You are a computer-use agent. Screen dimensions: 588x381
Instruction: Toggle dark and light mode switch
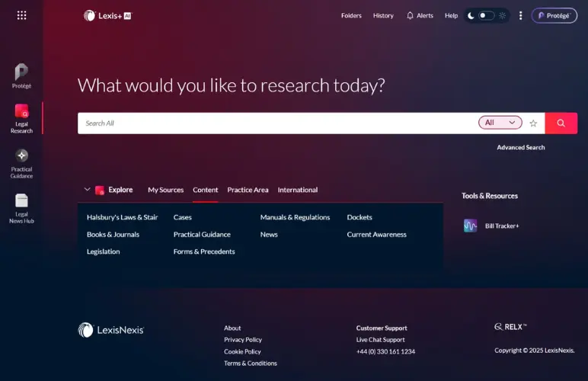point(486,15)
